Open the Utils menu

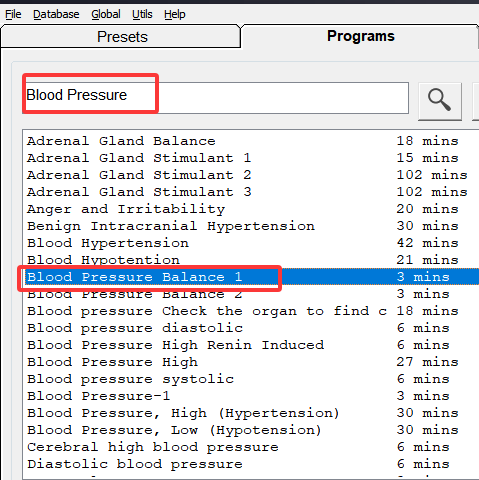pos(142,14)
